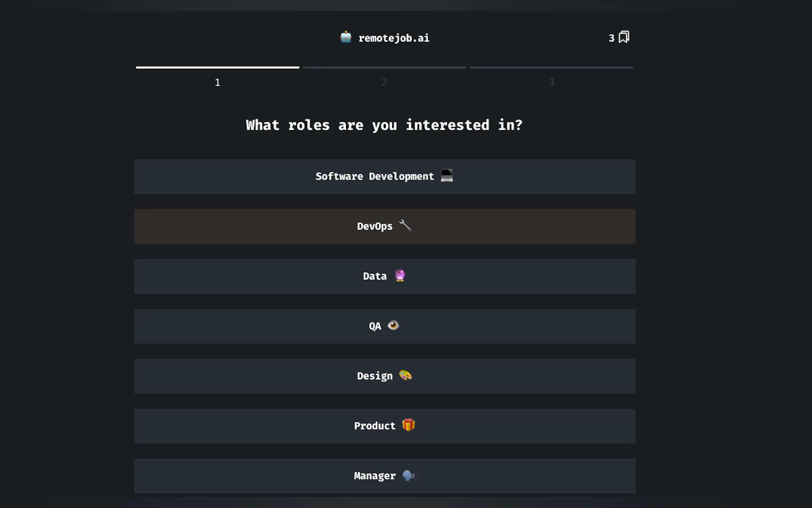Click the crystal ball emoji by Data

tap(400, 275)
